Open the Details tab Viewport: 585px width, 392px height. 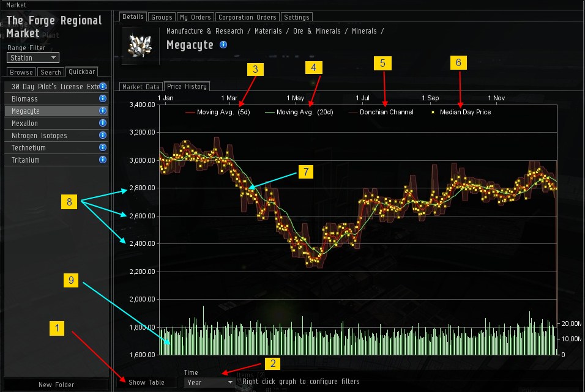[133, 17]
